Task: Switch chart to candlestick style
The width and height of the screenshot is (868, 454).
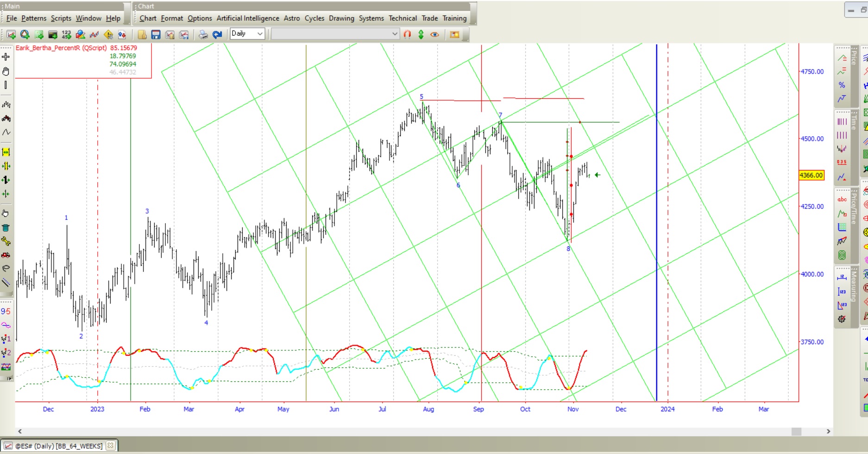Action: click(x=6, y=119)
